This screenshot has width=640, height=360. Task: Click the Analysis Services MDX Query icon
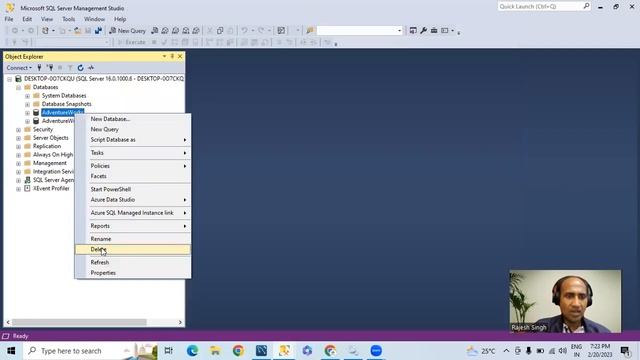coord(165,31)
